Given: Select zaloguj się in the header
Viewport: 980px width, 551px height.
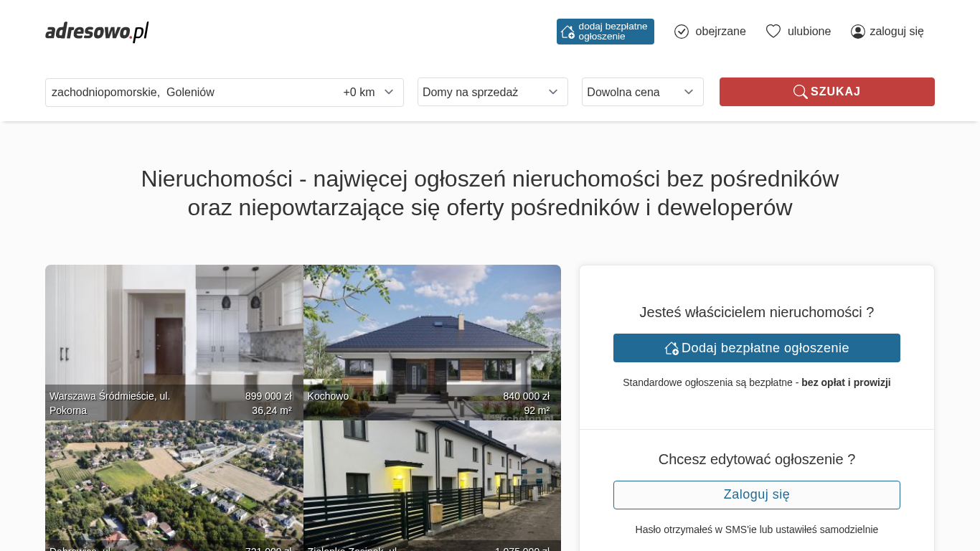Looking at the screenshot, I should point(896,32).
